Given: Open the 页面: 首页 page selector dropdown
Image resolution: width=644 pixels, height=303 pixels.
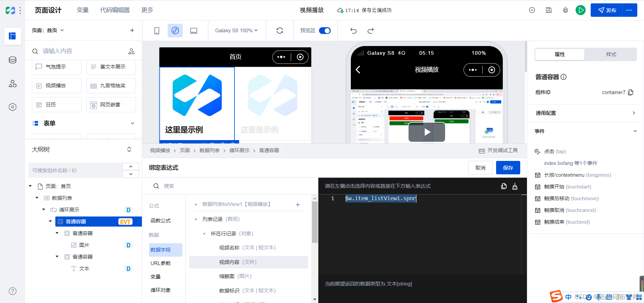Looking at the screenshot, I should 48,30.
